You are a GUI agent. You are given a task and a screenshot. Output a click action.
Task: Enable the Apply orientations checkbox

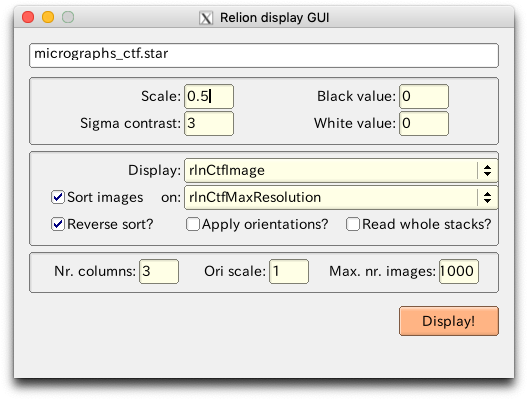(x=193, y=224)
